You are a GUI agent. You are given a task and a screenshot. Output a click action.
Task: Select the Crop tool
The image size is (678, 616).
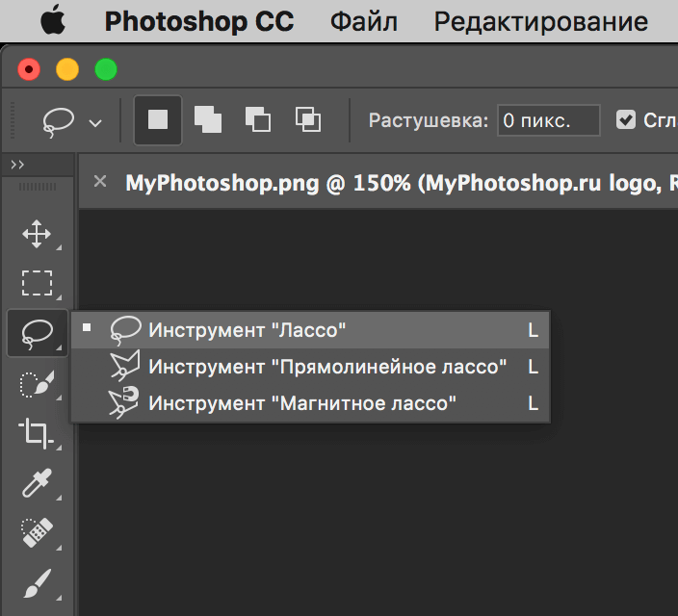(x=37, y=433)
